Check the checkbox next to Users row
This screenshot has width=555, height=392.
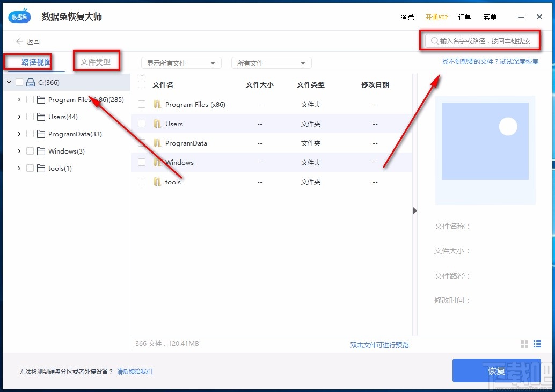tap(141, 124)
